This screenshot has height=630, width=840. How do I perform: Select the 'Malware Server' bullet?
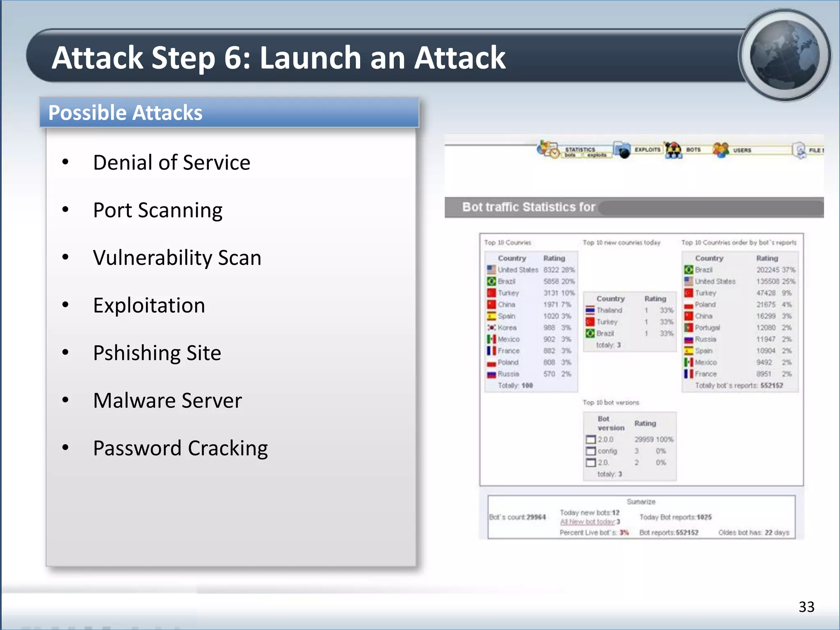(x=167, y=400)
